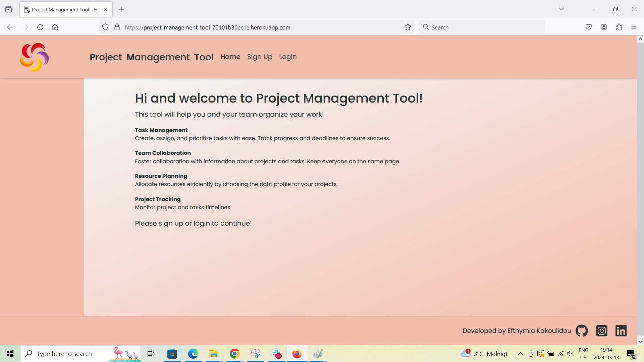Show hidden icons in the system tray

[521, 353]
